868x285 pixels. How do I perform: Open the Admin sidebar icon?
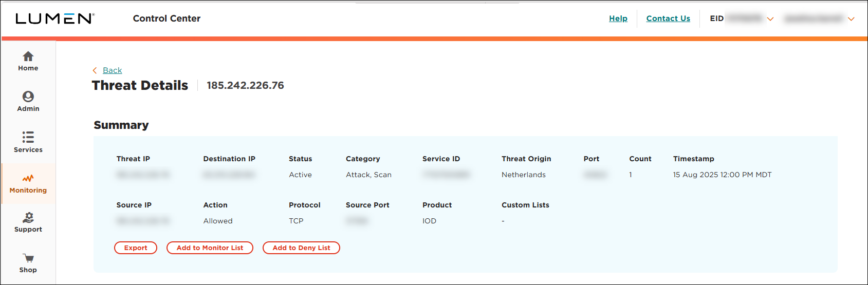[x=28, y=97]
